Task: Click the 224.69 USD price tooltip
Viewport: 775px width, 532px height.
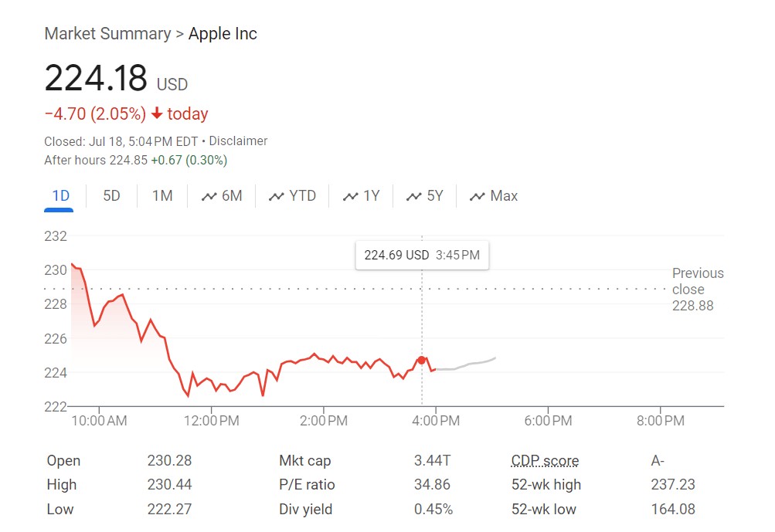Action: 421,255
